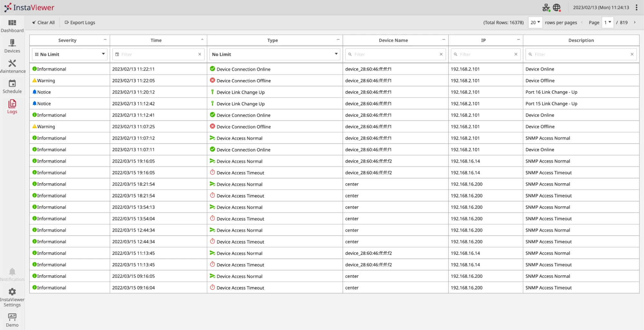
Task: Click Device Access Timeout clock icon at 19:16:05
Action: [x=212, y=172]
